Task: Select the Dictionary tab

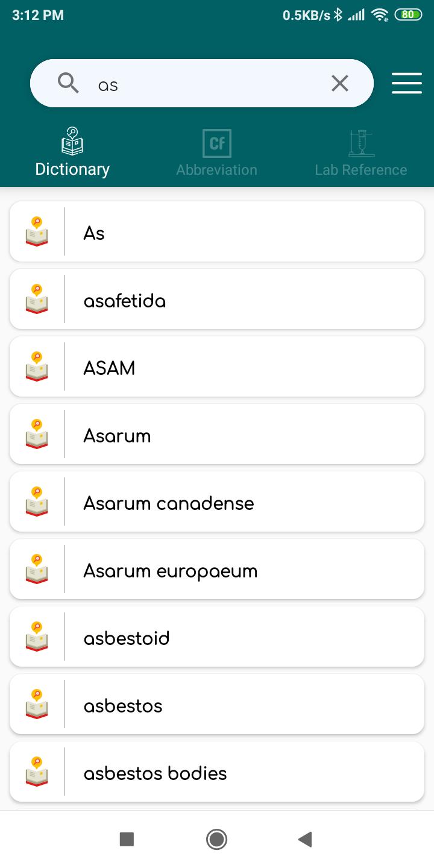Action: click(72, 153)
